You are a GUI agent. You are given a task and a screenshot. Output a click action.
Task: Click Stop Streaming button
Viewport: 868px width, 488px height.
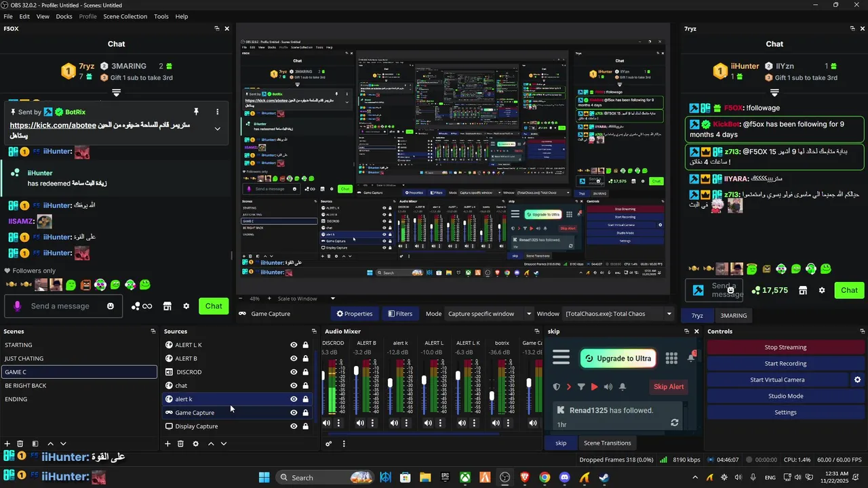click(x=785, y=347)
